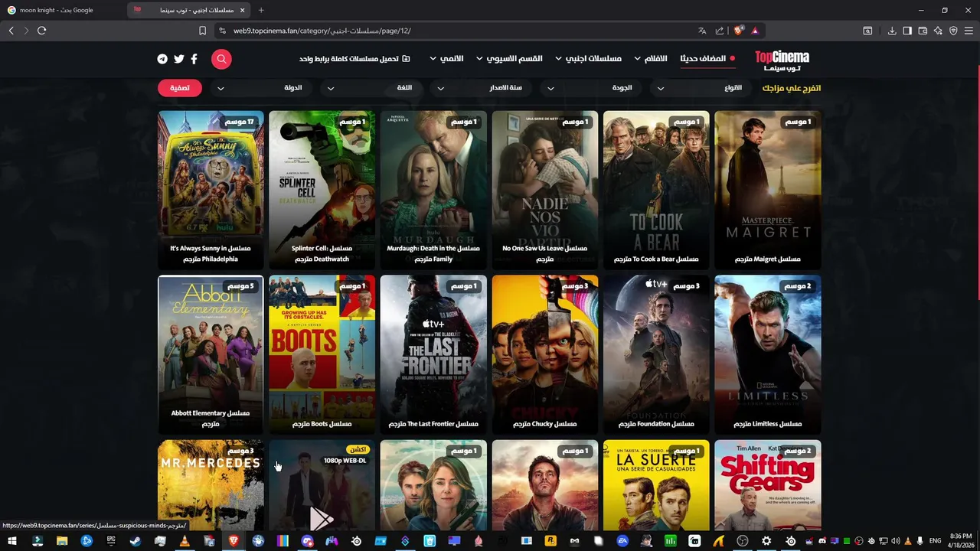Screen dimensions: 980x551
Task: Open the Chucky series card
Action: (545, 355)
